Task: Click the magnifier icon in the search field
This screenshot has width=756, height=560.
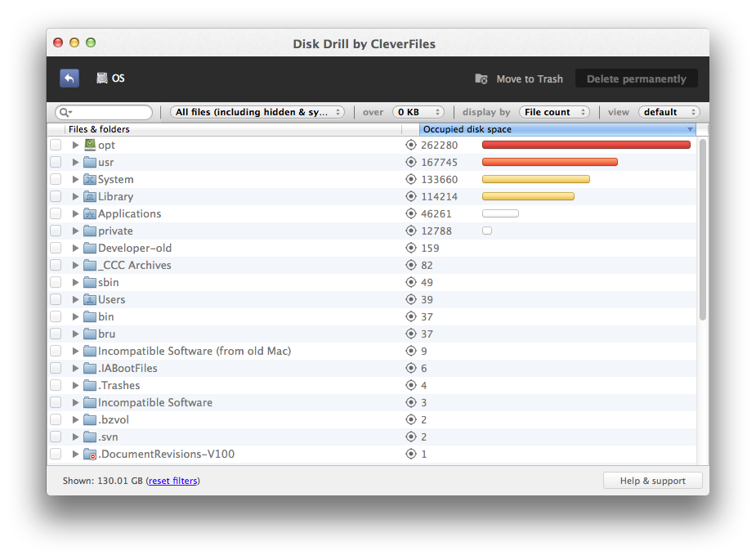Action: point(65,112)
